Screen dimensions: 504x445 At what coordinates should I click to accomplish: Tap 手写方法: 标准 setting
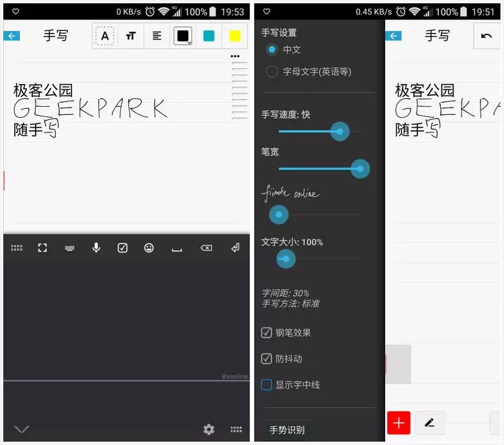pos(290,303)
